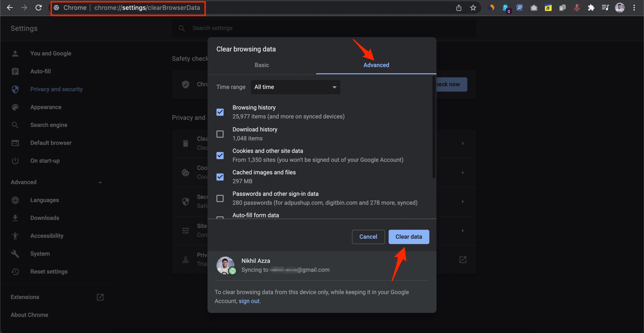Select Appearance in the sidebar
This screenshot has height=333, width=644.
tap(46, 107)
